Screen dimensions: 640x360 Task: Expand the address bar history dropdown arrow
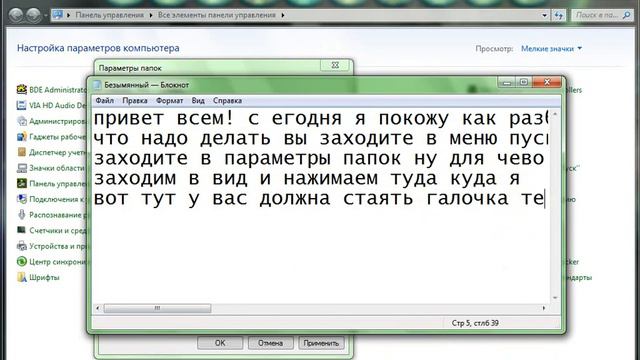pos(544,16)
